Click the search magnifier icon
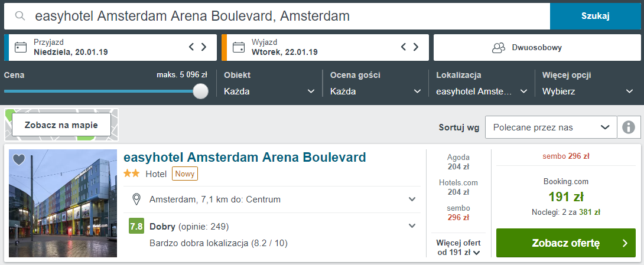Screen dimensions: 644x265 tap(21, 16)
